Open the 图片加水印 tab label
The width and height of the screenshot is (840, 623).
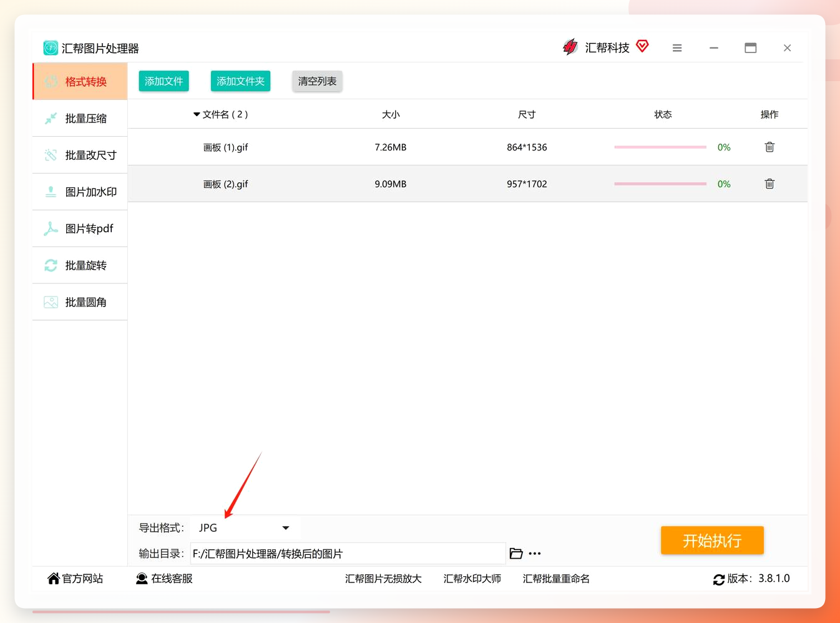(x=91, y=192)
